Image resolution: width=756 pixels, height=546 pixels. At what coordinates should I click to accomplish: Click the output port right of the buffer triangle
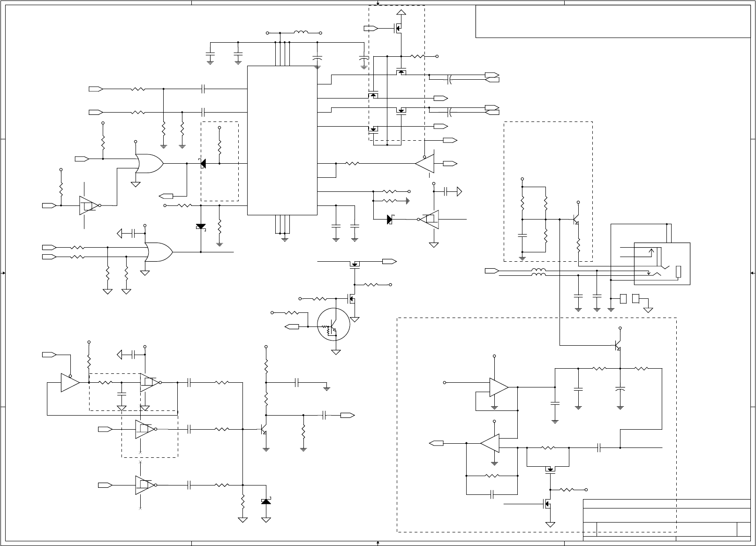[x=450, y=164]
